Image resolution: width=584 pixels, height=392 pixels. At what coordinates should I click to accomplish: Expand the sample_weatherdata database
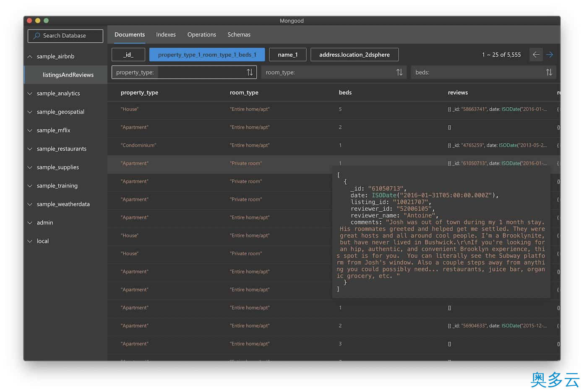coord(30,204)
